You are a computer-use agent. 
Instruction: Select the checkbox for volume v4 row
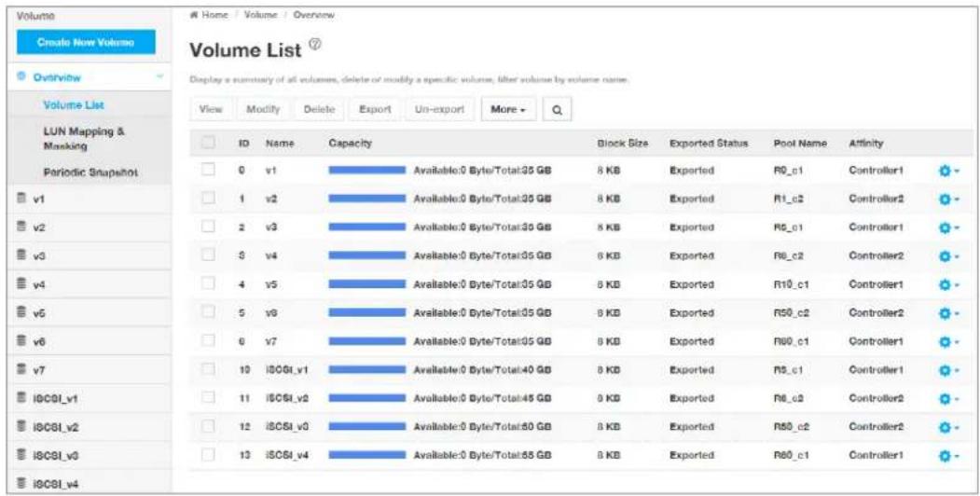(208, 255)
